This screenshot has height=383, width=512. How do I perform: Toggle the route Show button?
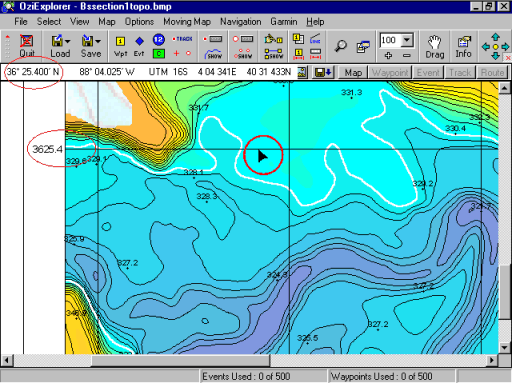[x=274, y=54]
